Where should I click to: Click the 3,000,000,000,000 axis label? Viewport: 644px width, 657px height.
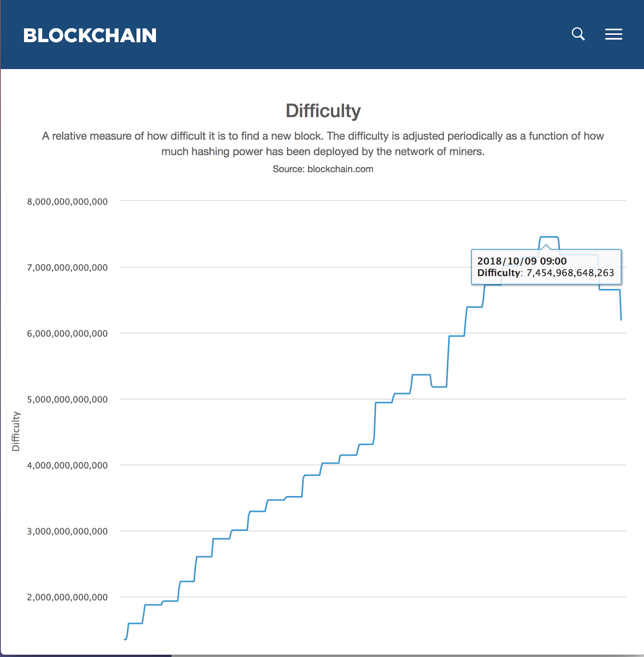[x=67, y=531]
